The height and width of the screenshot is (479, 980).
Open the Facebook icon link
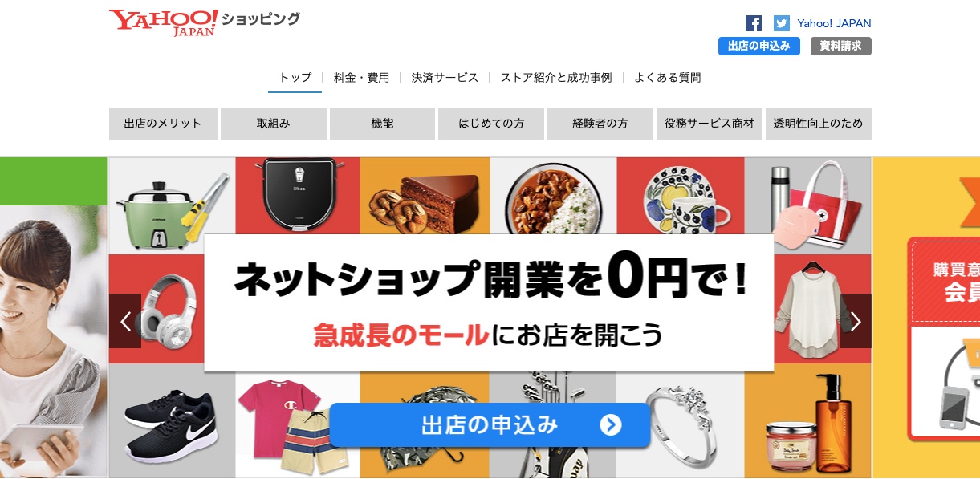(x=754, y=23)
